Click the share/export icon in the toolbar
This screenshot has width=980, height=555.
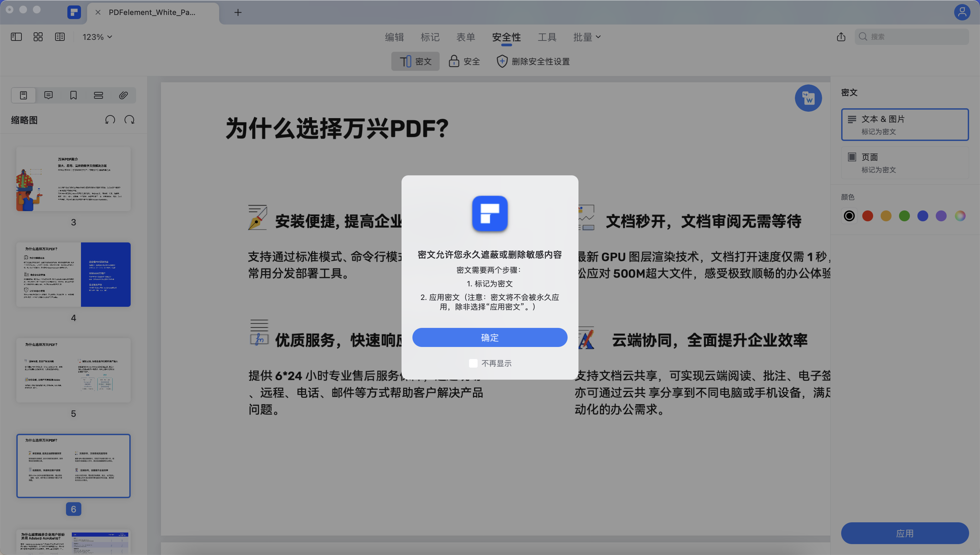click(x=842, y=36)
